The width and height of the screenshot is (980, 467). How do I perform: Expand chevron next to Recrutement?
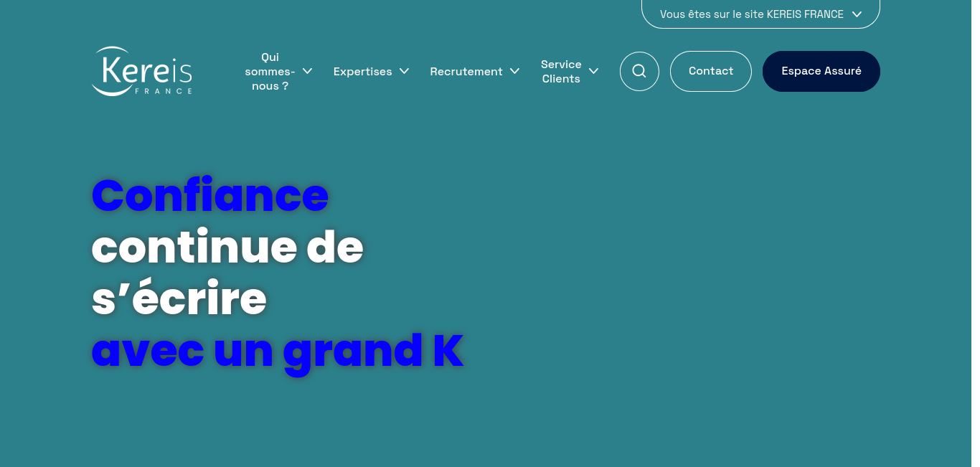pyautogui.click(x=514, y=71)
